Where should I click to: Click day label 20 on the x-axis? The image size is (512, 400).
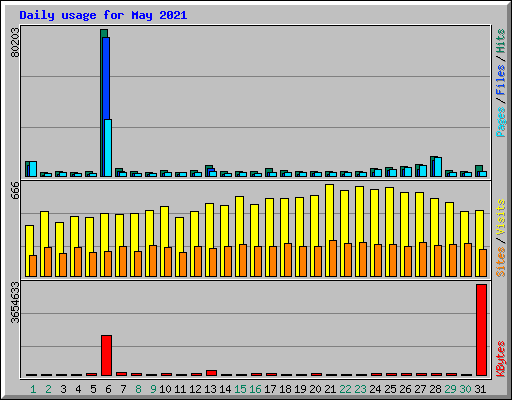[x=315, y=389]
